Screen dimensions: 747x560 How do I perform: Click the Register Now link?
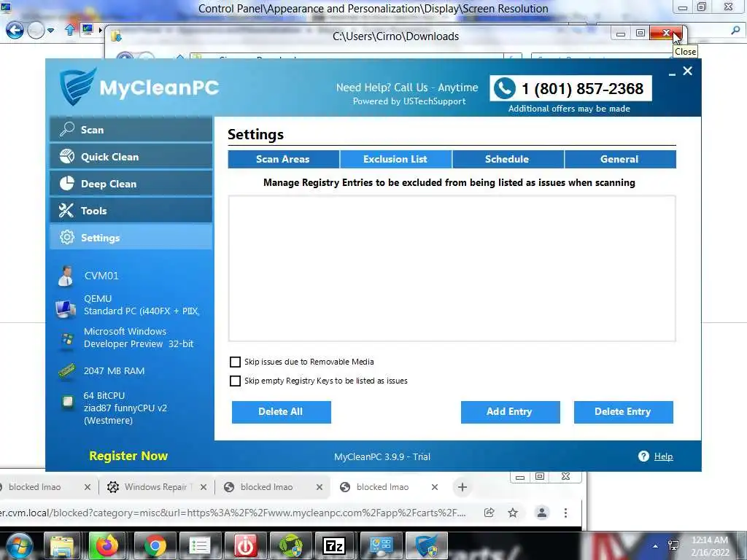[128, 456]
